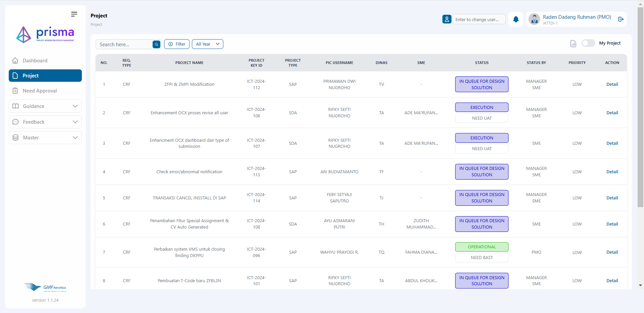Click the OPERATIONAL status badge
The width and height of the screenshot is (644, 313).
(x=482, y=247)
